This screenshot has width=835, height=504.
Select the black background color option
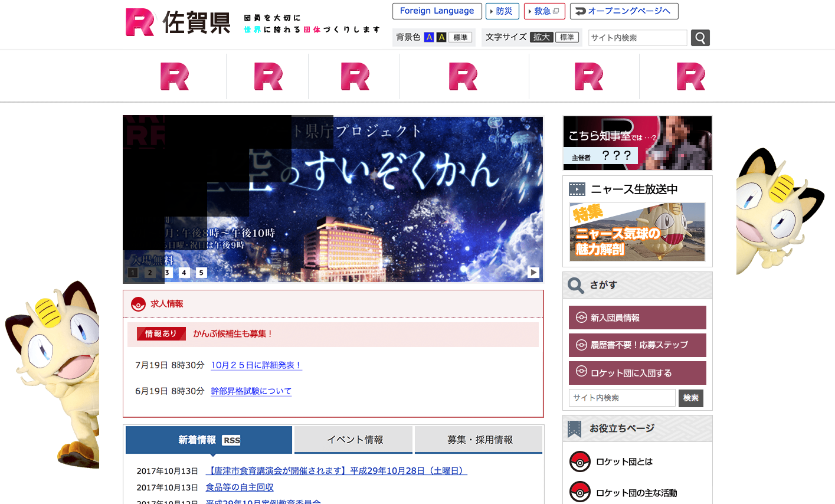pyautogui.click(x=441, y=37)
